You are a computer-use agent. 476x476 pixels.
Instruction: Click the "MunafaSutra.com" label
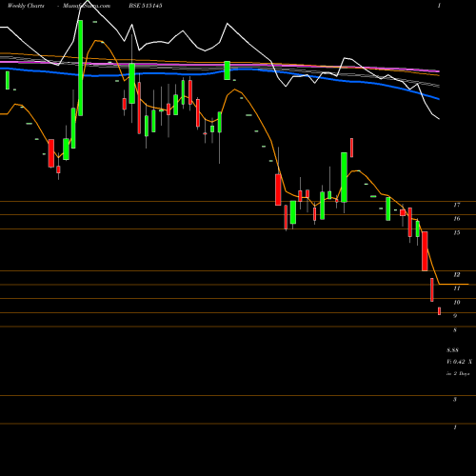(87, 6)
